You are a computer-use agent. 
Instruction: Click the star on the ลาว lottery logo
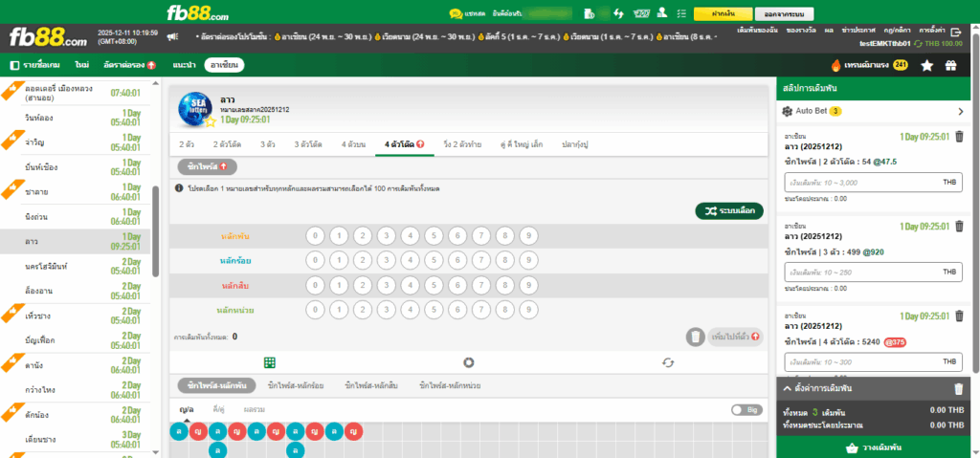[211, 121]
